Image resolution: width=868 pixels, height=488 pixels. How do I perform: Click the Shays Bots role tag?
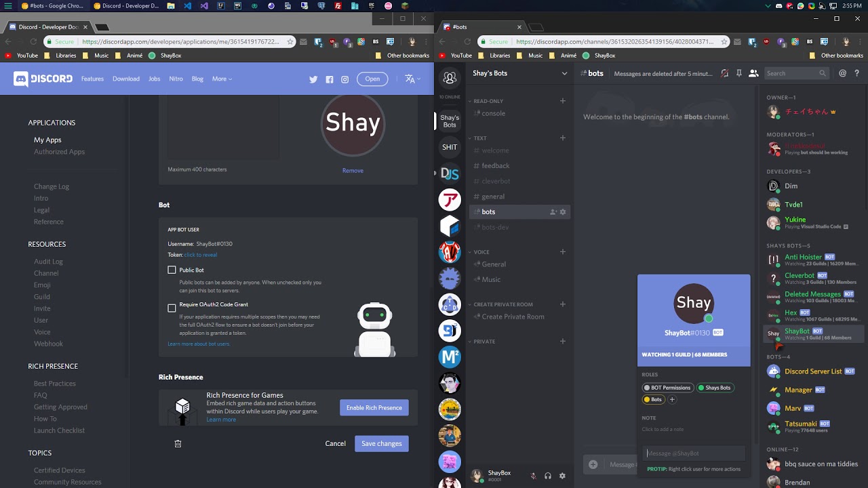(x=715, y=388)
